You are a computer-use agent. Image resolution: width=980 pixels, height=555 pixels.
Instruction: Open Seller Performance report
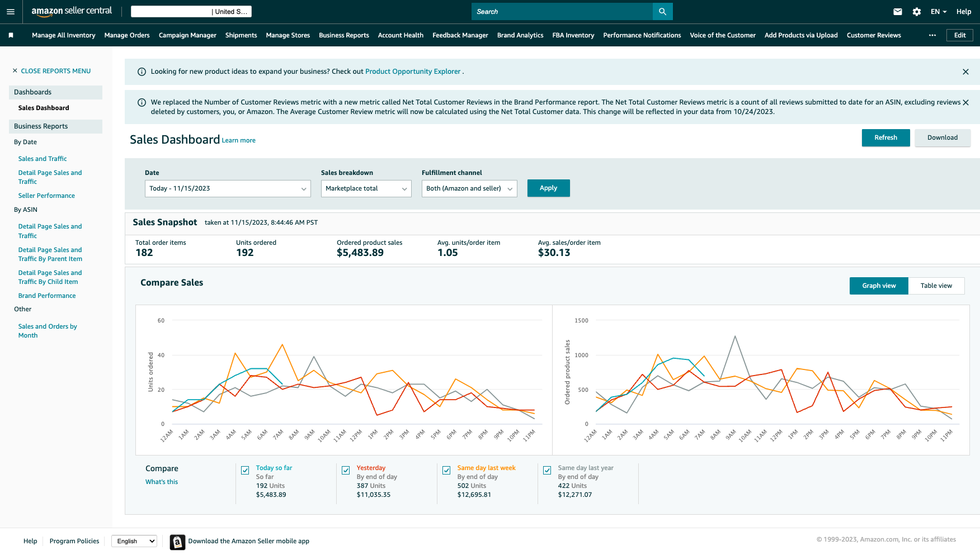pos(46,196)
